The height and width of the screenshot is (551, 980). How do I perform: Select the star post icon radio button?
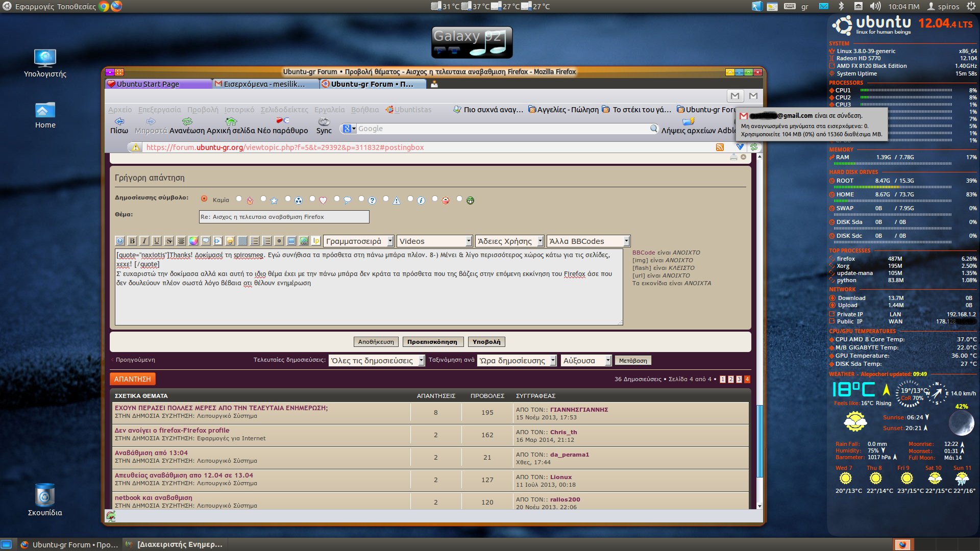coord(263,199)
